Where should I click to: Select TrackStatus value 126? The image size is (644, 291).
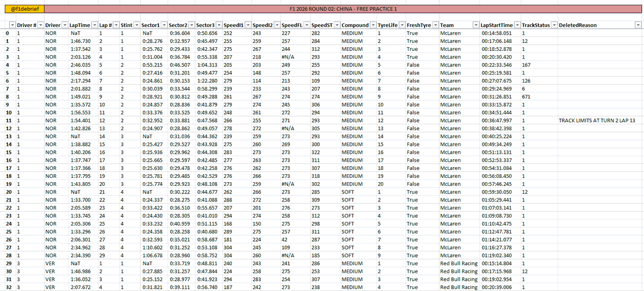526,81
